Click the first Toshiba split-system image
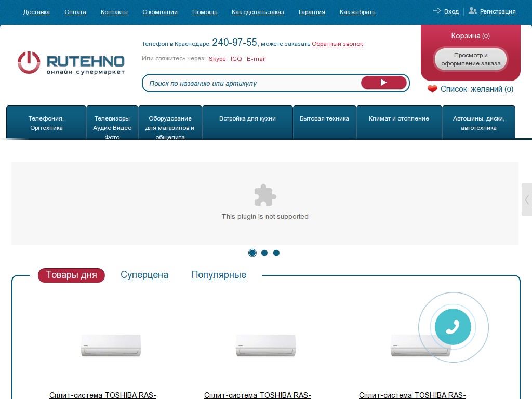This screenshot has width=532, height=399. tap(111, 345)
